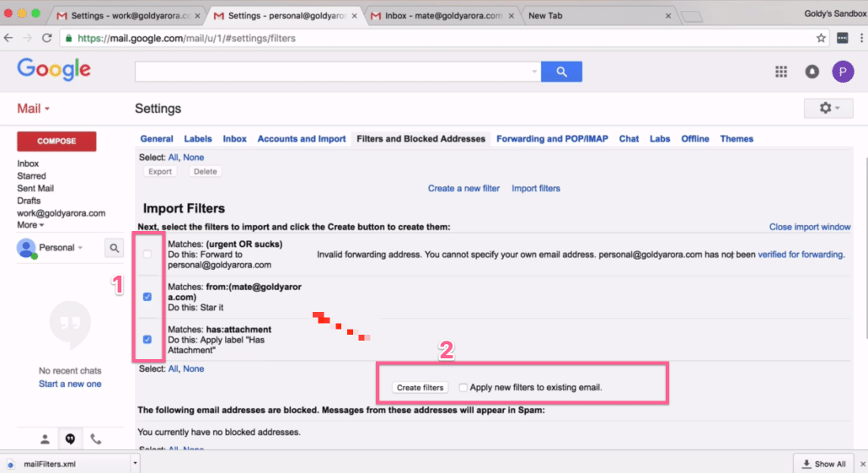The image size is (868, 473).
Task: Open the notifications bell
Action: (x=812, y=72)
